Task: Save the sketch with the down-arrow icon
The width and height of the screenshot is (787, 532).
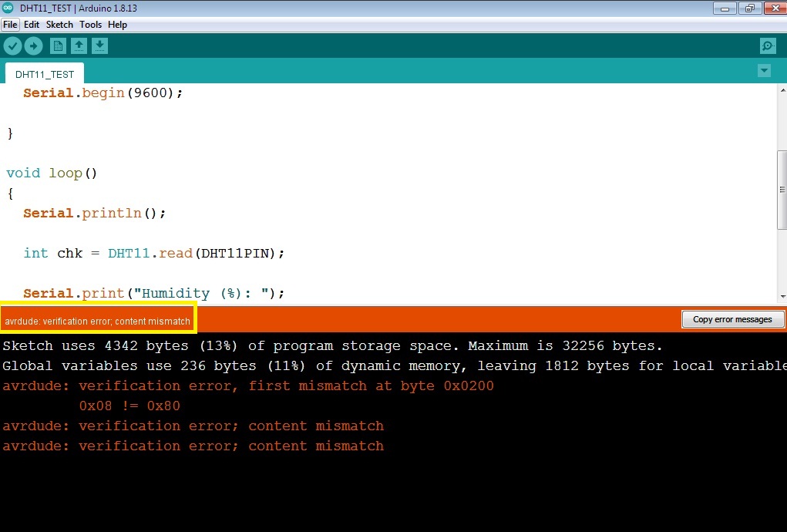Action: coord(100,46)
